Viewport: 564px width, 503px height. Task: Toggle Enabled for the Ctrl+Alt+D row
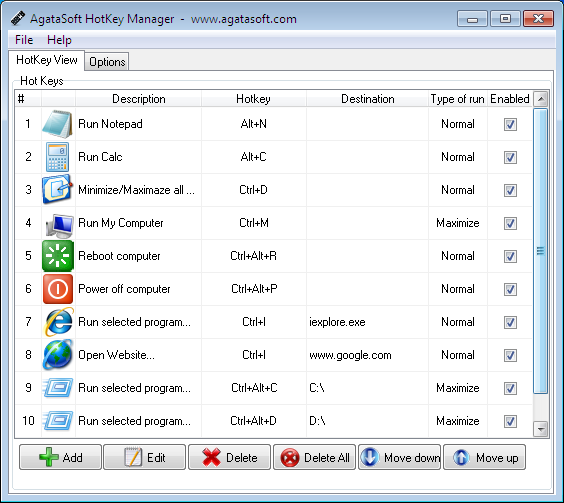click(x=510, y=421)
